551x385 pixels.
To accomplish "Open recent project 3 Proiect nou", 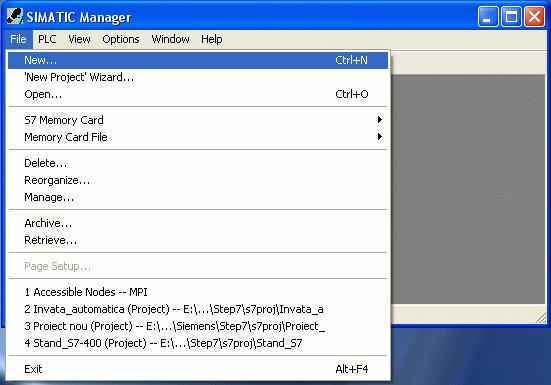I will tap(198, 326).
